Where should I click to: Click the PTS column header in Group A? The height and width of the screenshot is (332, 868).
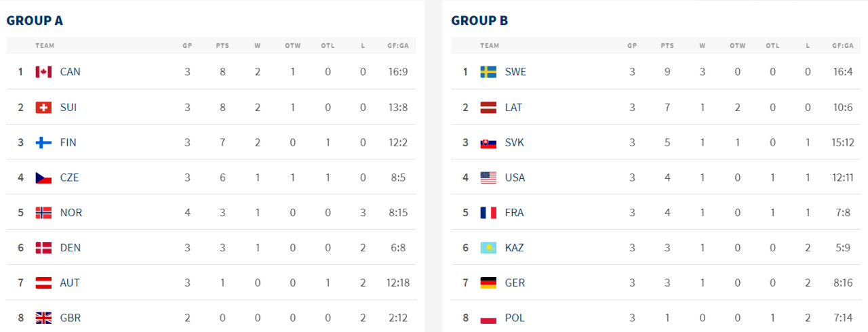pyautogui.click(x=222, y=46)
